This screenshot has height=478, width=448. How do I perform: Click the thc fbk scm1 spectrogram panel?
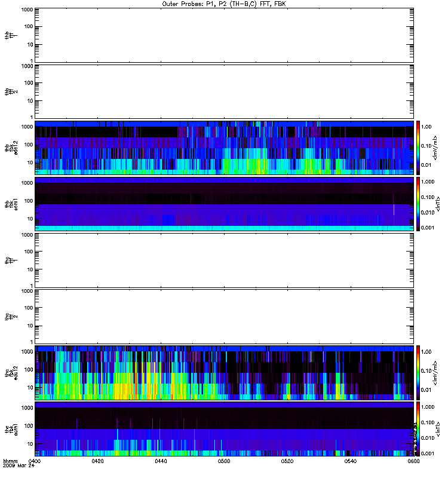point(225,429)
